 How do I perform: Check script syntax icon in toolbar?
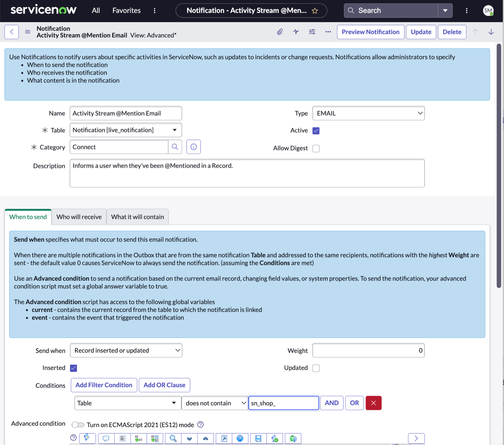pos(275,438)
